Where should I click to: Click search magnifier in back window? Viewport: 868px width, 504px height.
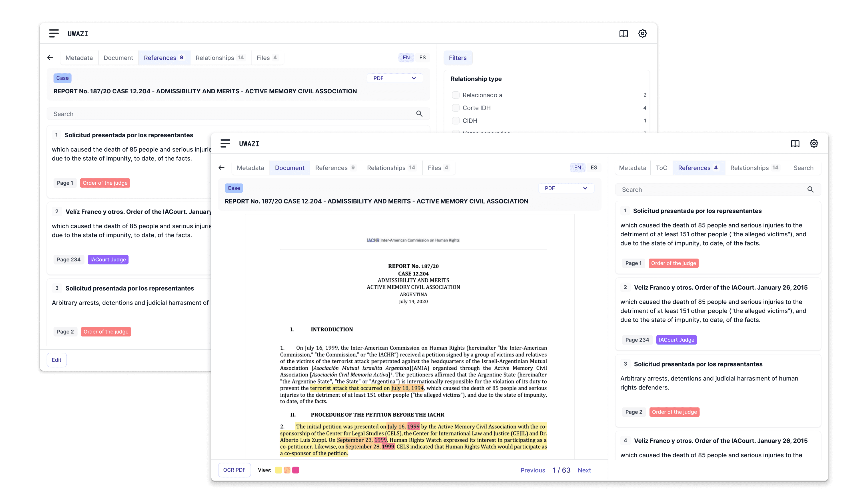[419, 114]
